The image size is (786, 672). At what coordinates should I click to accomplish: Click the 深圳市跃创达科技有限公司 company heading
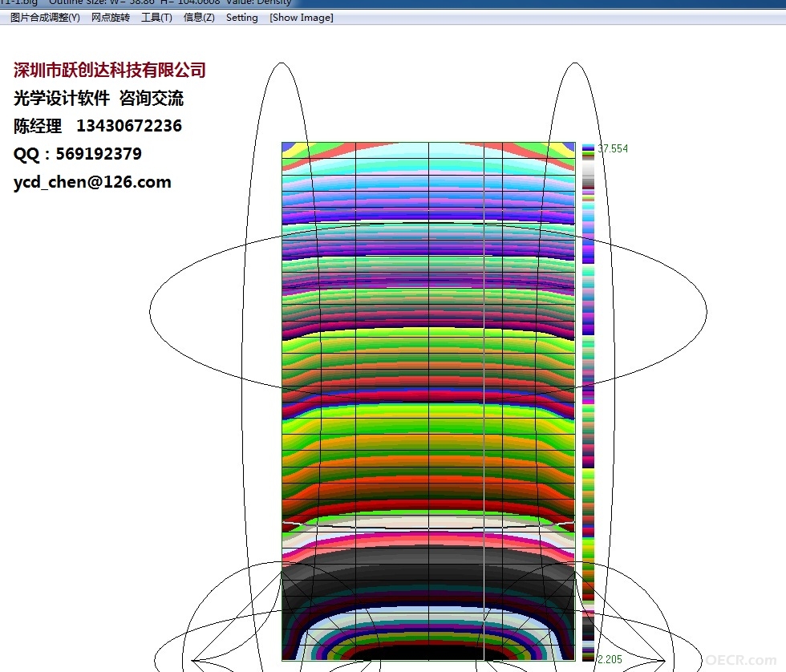pyautogui.click(x=109, y=70)
